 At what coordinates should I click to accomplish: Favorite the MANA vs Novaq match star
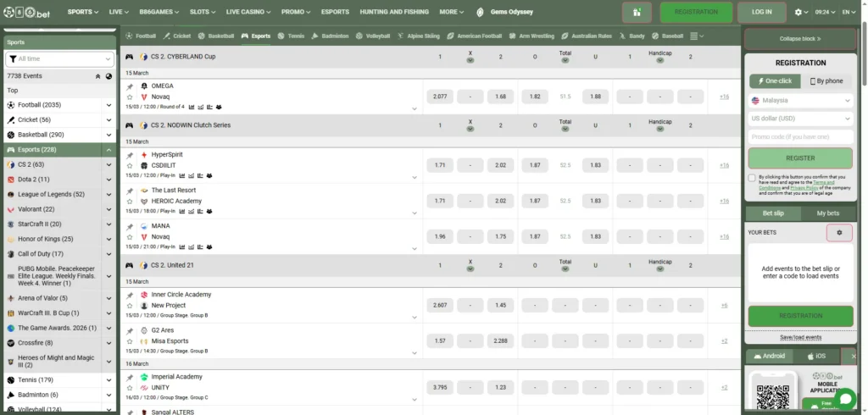(130, 237)
